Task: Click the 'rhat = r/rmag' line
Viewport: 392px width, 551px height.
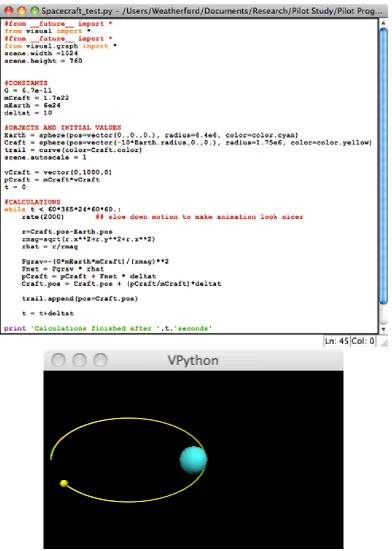Action: coord(50,246)
